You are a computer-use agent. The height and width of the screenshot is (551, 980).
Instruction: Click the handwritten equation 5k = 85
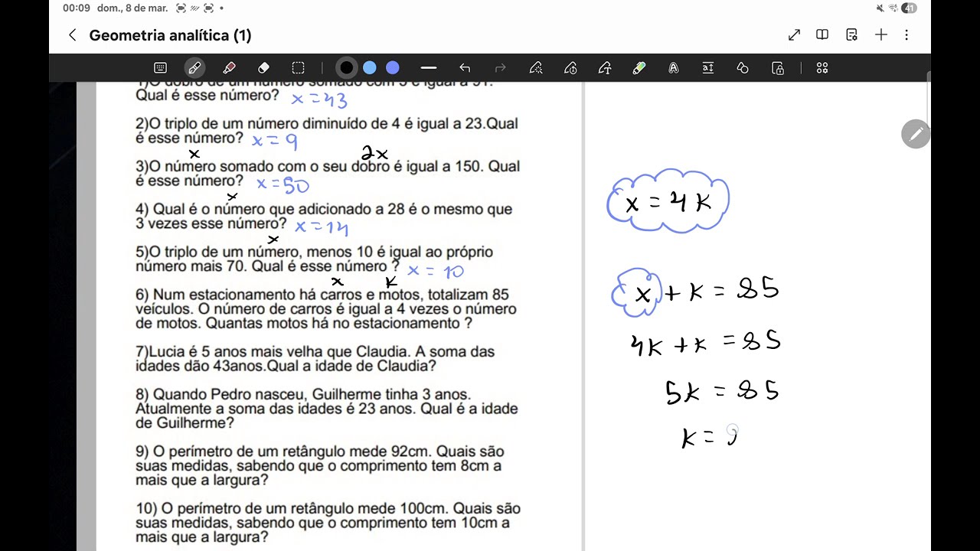tap(722, 392)
